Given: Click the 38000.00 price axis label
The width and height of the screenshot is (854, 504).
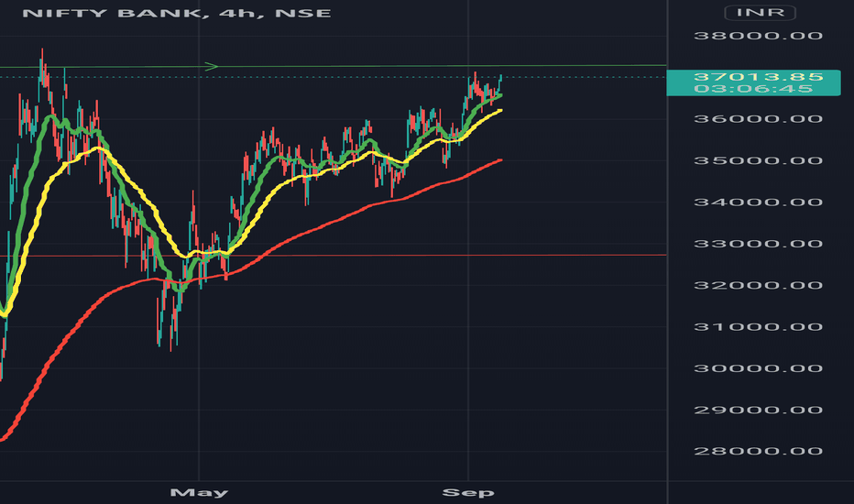Looking at the screenshot, I should point(758,36).
